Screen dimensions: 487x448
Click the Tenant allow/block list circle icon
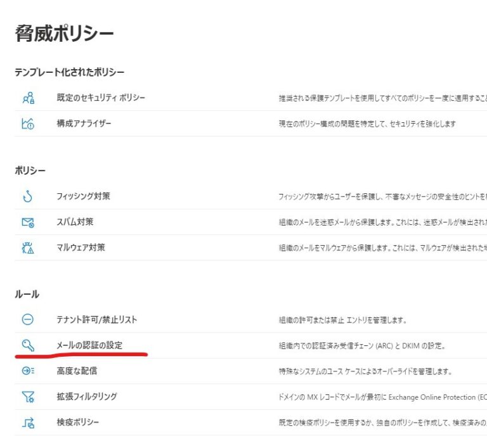(x=28, y=320)
